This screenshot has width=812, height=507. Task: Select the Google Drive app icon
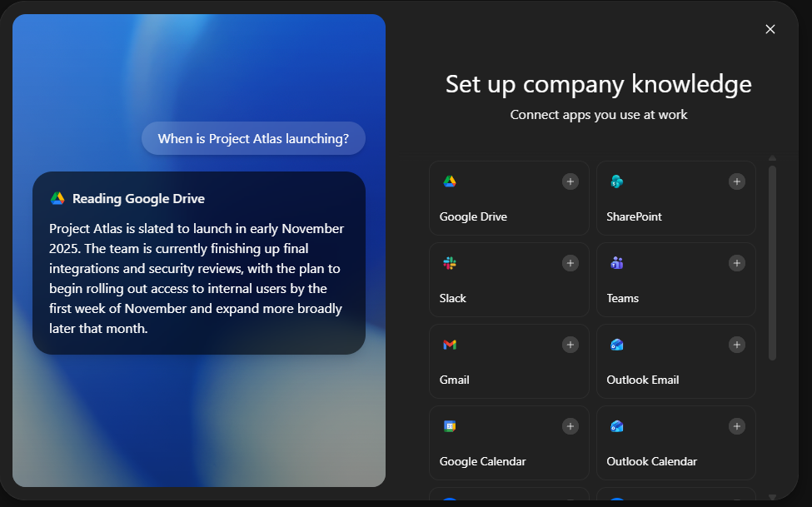[x=451, y=180]
